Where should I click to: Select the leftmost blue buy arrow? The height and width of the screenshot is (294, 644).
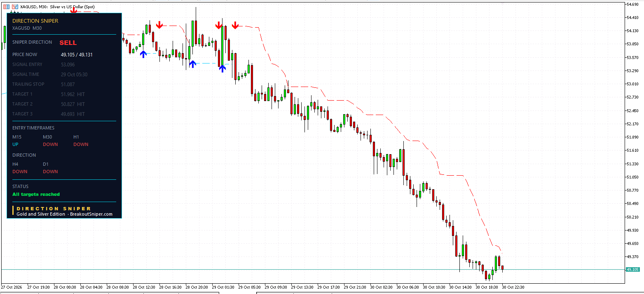(x=143, y=54)
